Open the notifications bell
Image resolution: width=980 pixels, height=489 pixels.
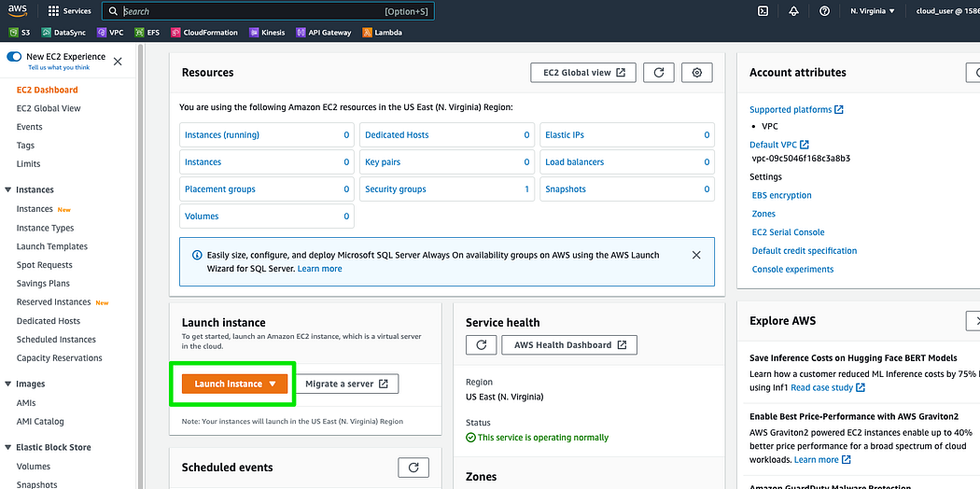pos(793,10)
